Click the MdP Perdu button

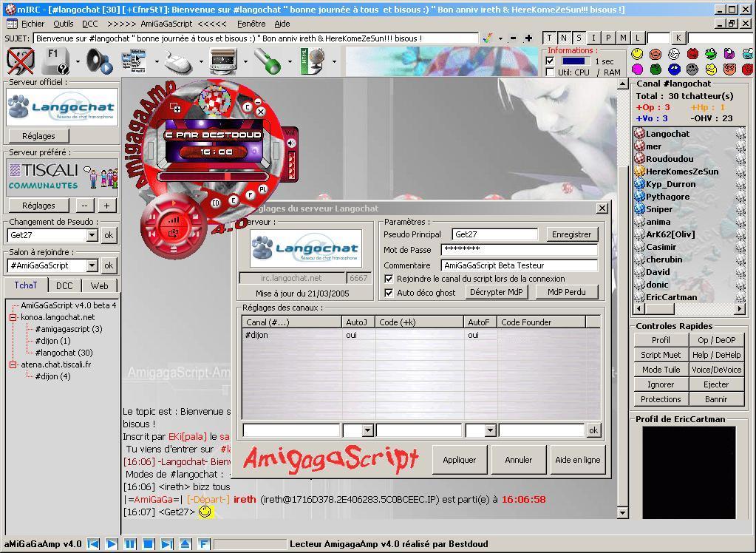pos(567,292)
